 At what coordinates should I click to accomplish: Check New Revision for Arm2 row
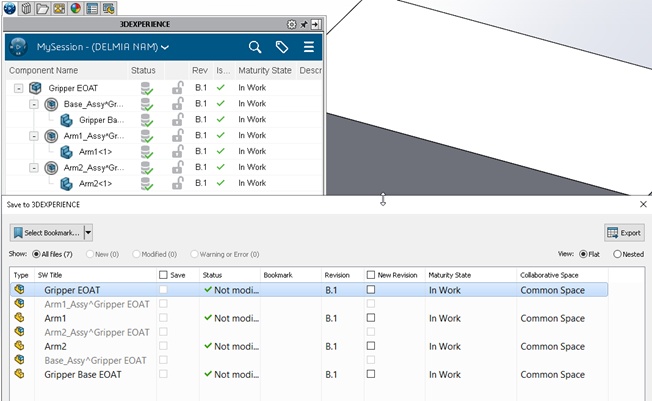click(x=370, y=346)
